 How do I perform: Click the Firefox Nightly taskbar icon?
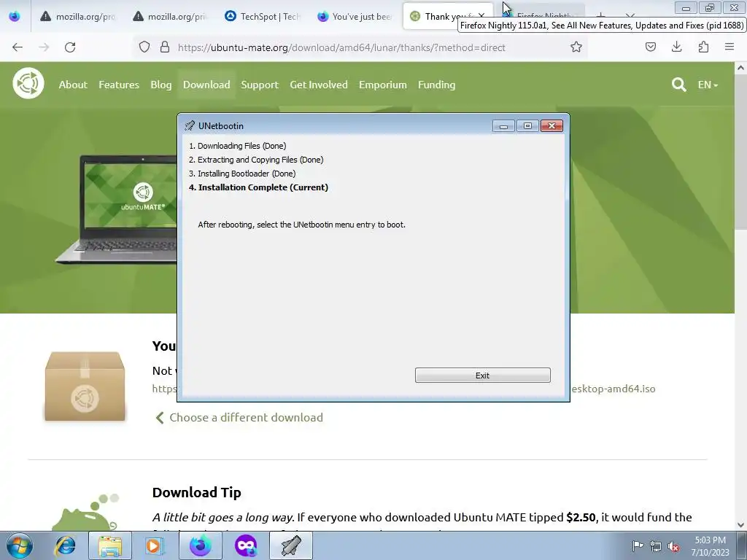pyautogui.click(x=201, y=545)
